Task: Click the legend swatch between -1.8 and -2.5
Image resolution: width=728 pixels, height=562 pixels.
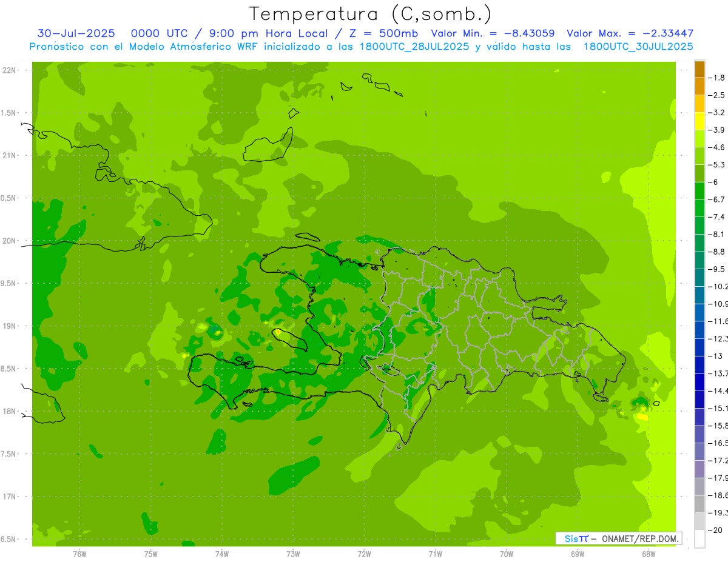Action: [x=699, y=86]
